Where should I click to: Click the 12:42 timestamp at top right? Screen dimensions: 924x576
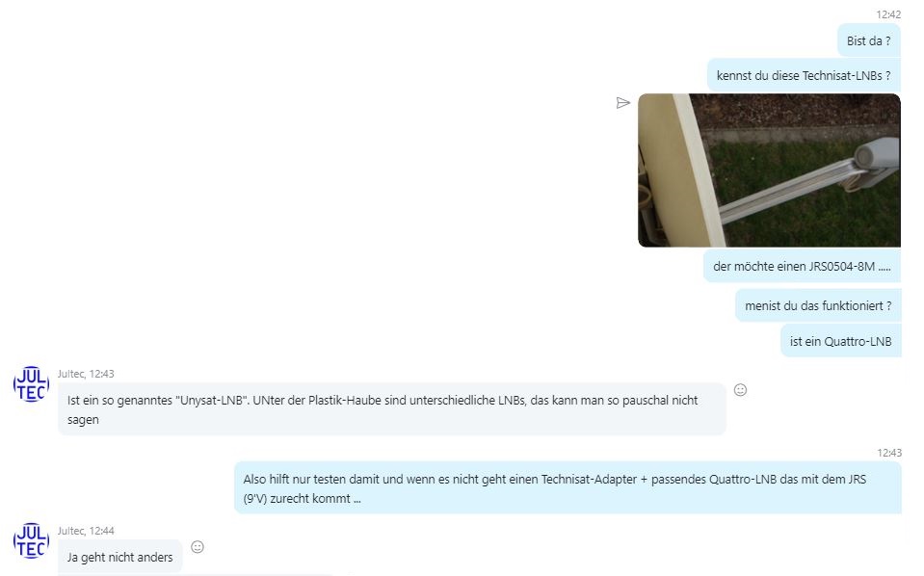[888, 14]
